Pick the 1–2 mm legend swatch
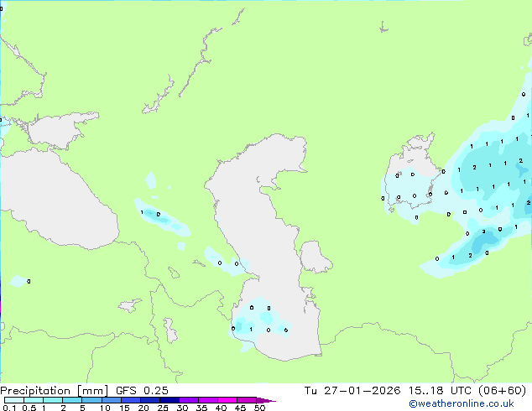This screenshot has height=411, width=532. [53, 400]
